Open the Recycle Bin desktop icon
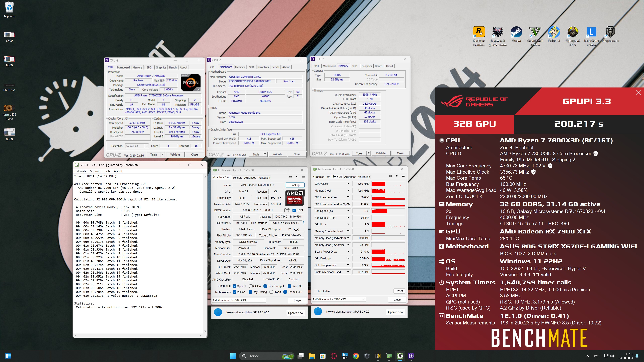This screenshot has width=644, height=362. pyautogui.click(x=9, y=10)
